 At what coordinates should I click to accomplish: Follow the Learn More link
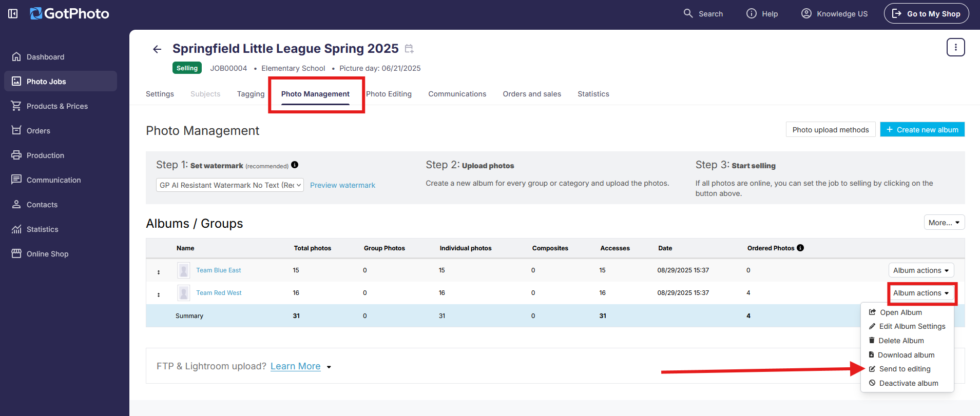[x=295, y=366]
